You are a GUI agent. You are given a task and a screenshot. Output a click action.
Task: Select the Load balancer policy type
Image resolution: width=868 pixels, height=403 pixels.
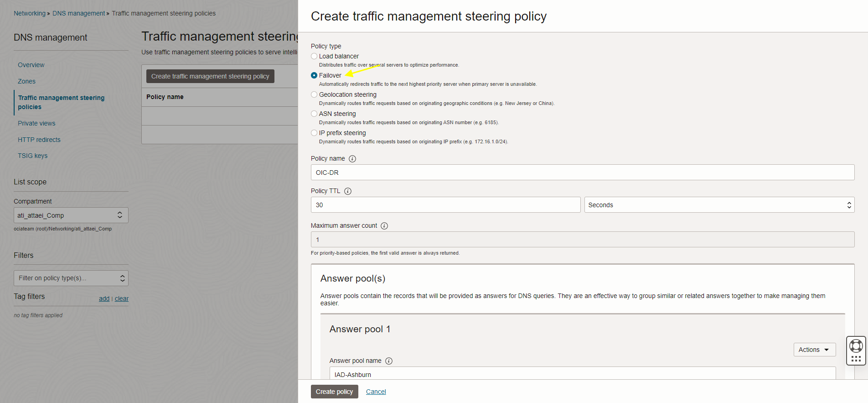click(x=314, y=56)
